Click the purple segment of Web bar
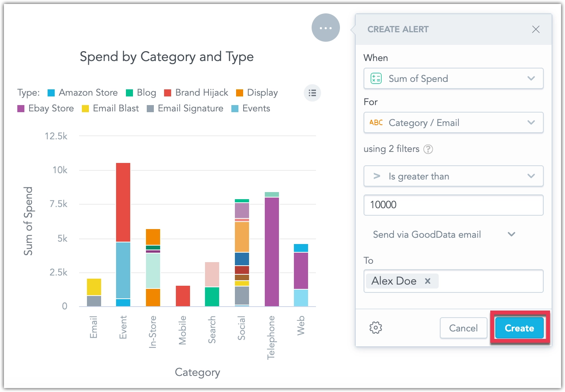The image size is (565, 392). click(x=301, y=271)
